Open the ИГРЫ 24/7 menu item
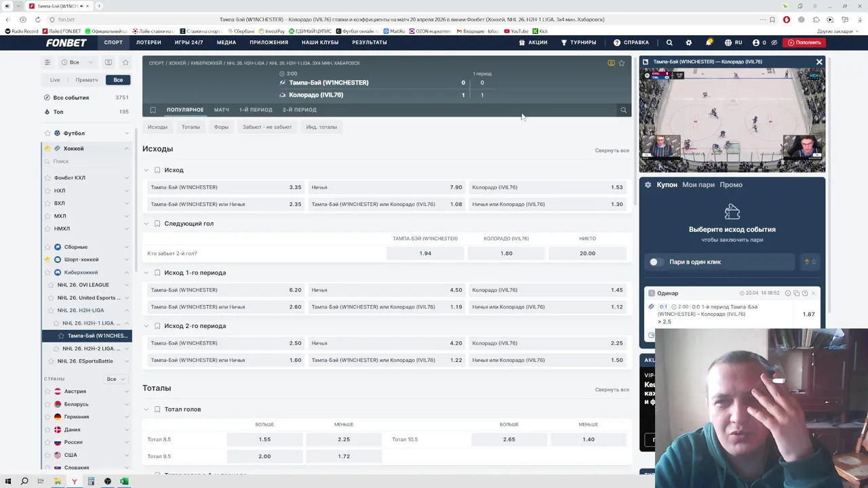The width and height of the screenshot is (868, 488). [x=189, y=43]
